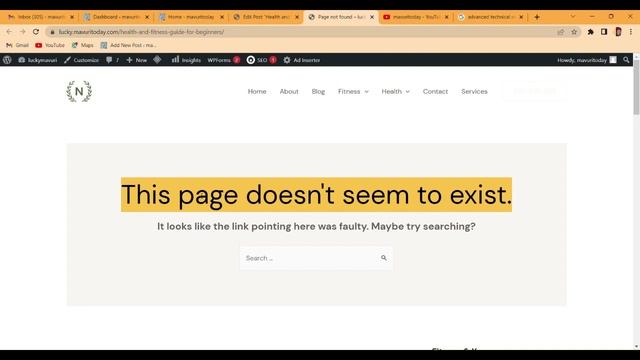The width and height of the screenshot is (640, 360).
Task: Share this page using the share icon
Action: pos(560,32)
